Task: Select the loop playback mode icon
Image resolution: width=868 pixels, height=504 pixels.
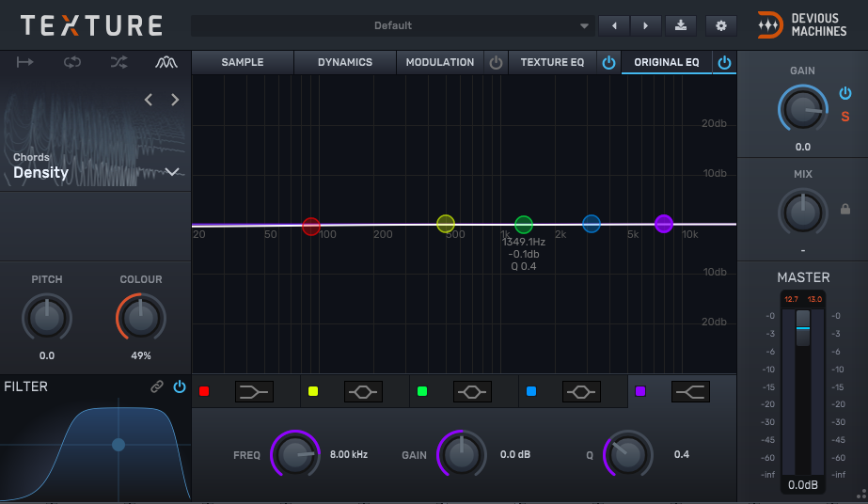Action: coord(72,62)
